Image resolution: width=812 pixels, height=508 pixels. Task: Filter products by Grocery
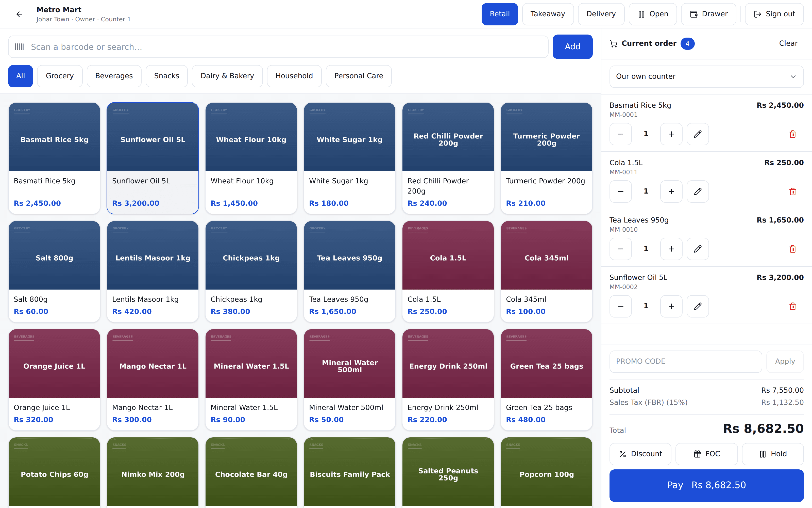coord(60,76)
